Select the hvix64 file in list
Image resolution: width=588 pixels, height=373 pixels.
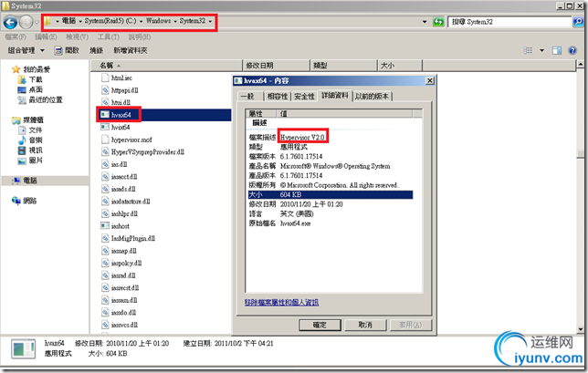[115, 128]
